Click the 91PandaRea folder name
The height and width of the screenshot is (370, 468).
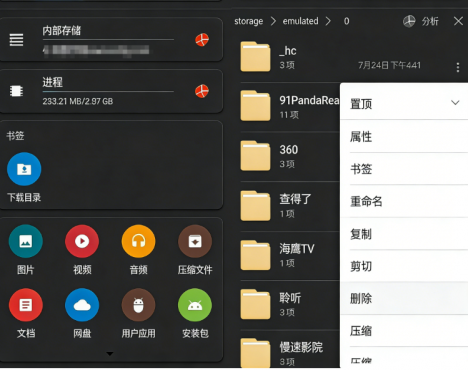(x=309, y=100)
